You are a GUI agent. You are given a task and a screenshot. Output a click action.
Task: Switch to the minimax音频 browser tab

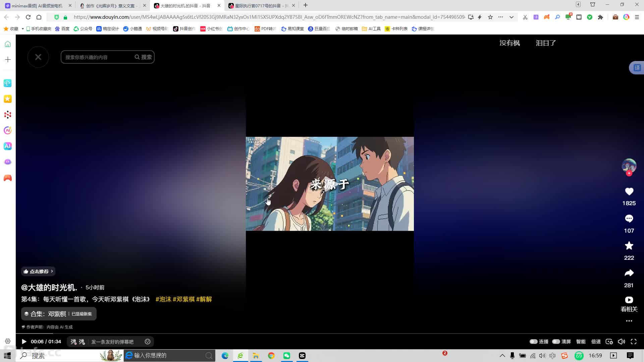[x=37, y=6]
